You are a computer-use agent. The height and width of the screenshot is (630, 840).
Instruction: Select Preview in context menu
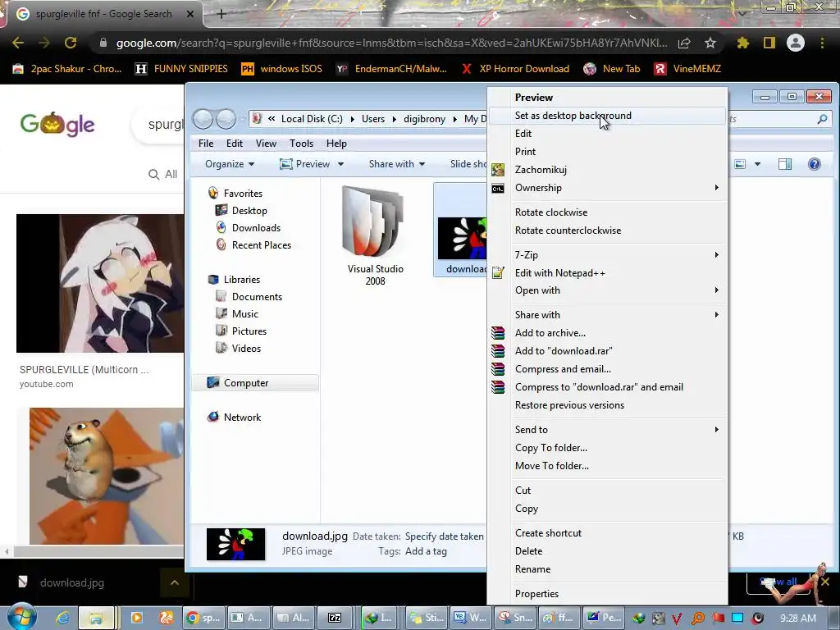[608, 98]
